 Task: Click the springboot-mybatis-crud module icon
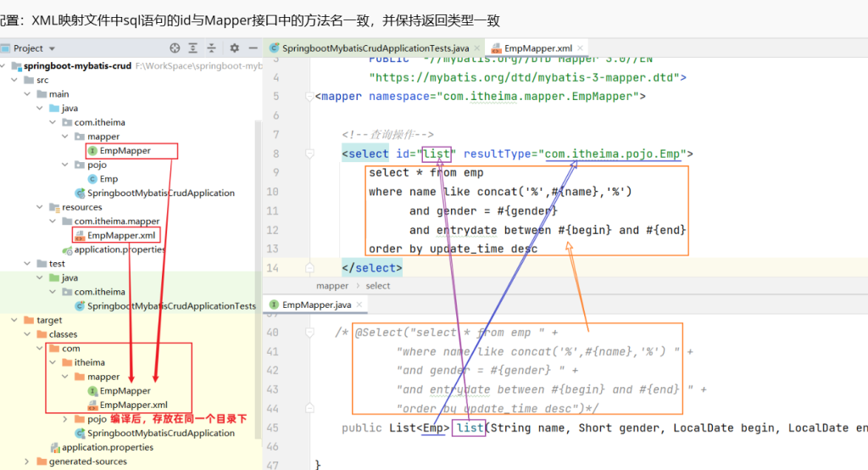pos(17,66)
